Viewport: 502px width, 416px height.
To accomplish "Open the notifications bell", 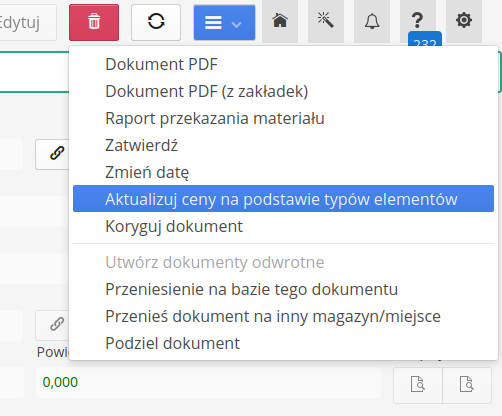I will point(372,21).
